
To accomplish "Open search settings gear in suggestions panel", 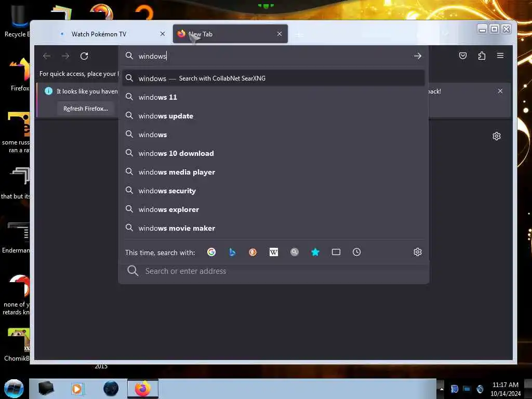I will click(418, 252).
